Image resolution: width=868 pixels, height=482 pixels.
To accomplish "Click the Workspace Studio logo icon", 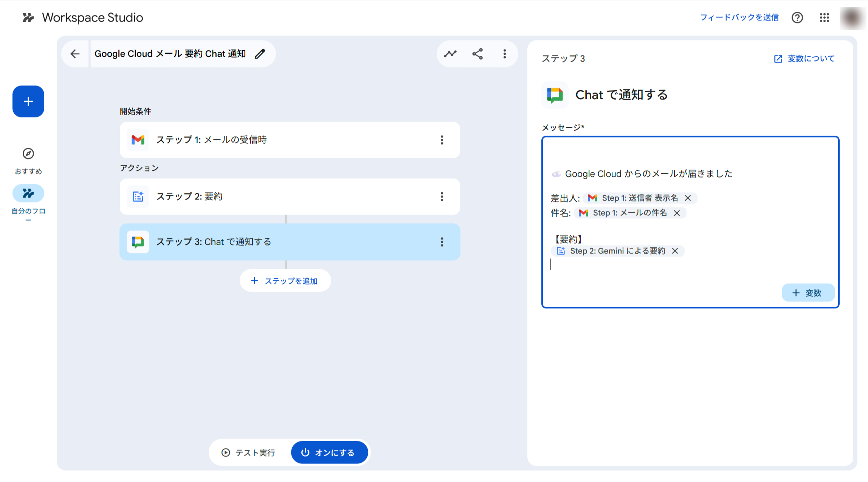I will [x=28, y=17].
